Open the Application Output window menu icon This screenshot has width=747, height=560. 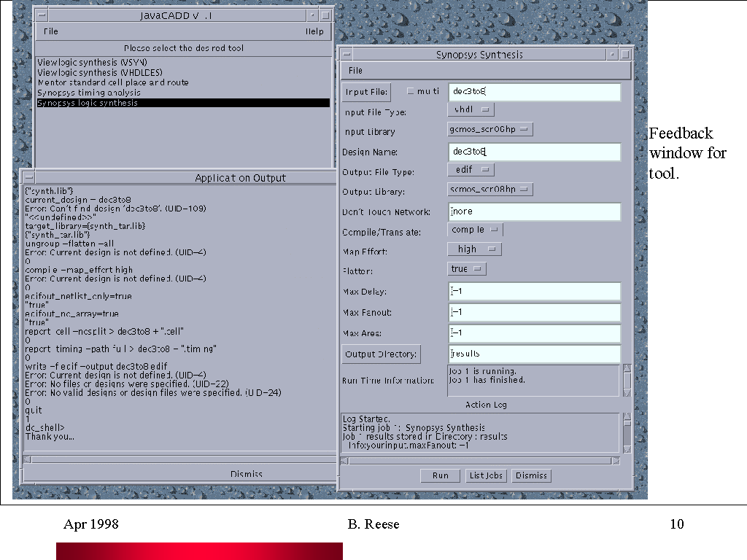[x=28, y=177]
